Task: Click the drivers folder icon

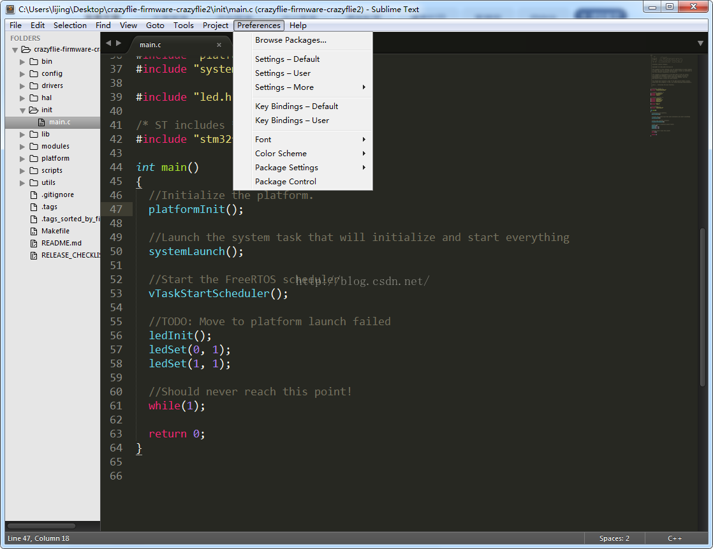Action: point(34,86)
